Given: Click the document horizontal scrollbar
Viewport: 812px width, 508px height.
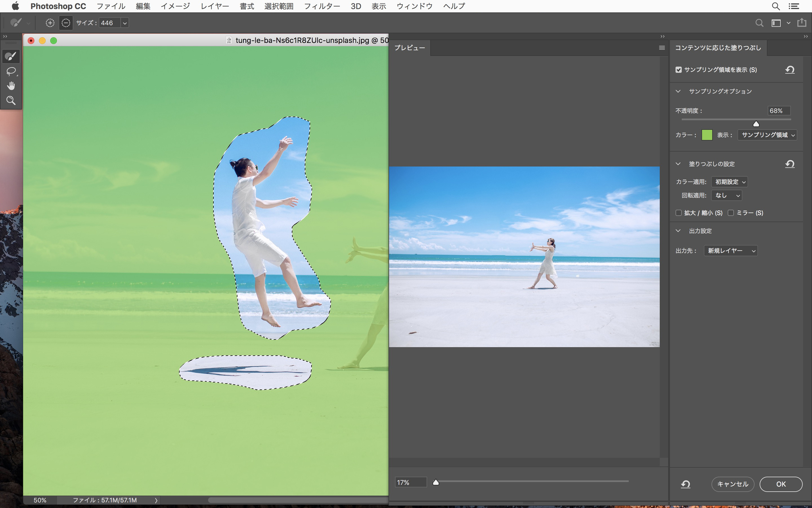Looking at the screenshot, I should (298, 500).
